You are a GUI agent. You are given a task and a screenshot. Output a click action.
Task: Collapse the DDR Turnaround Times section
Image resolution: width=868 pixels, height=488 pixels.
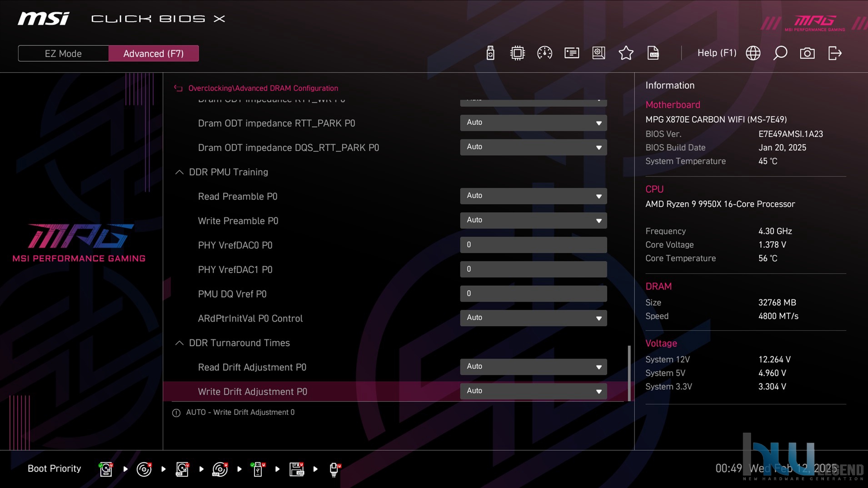click(x=180, y=343)
